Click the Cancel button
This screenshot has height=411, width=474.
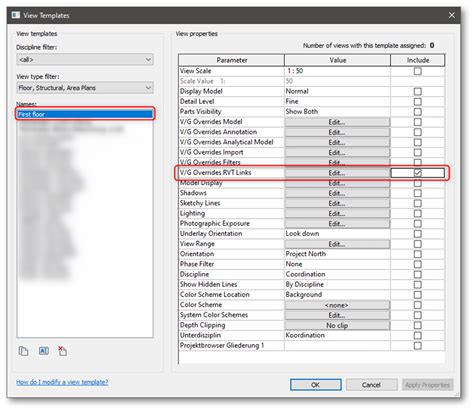[371, 385]
